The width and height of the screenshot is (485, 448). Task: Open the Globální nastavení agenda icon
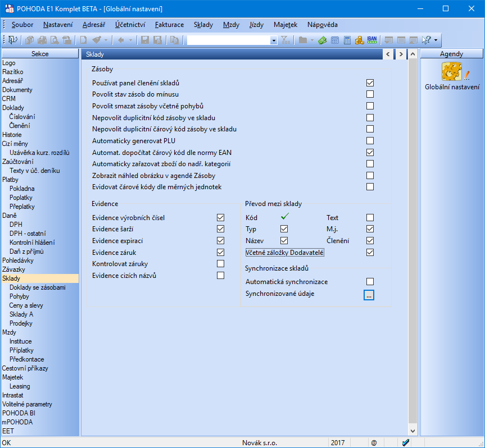point(452,71)
